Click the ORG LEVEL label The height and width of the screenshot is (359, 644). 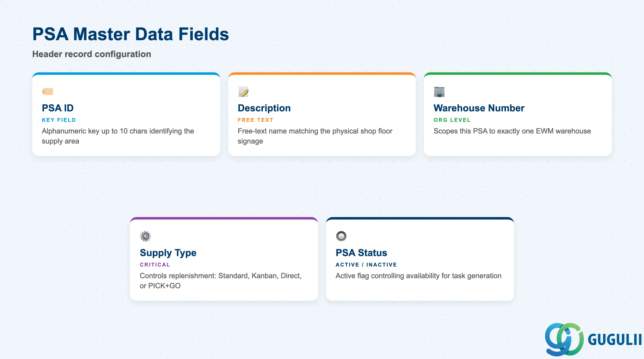452,120
